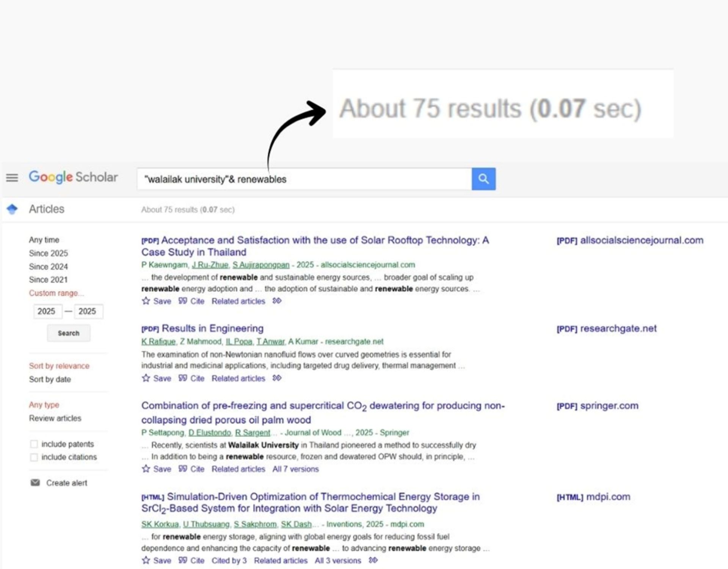Open Cited by 3 link
This screenshot has height=569, width=728.
[x=229, y=560]
